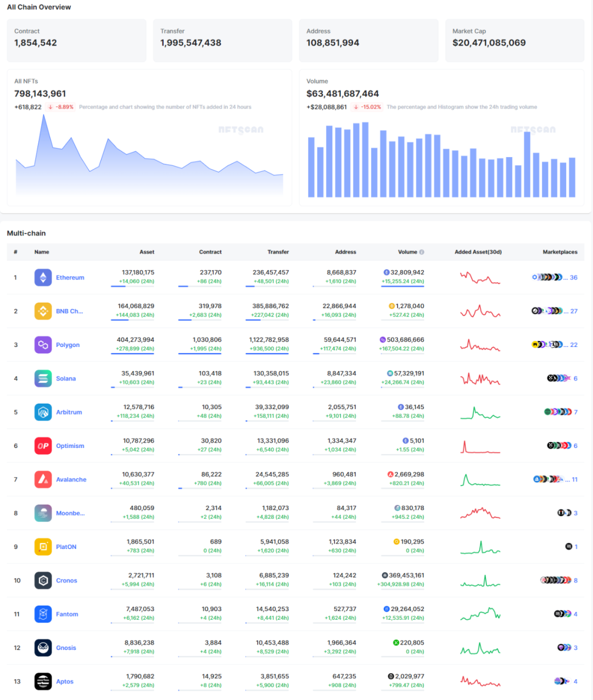Click the Fantom 30d added asset sparkline
Viewport: 593px width, 700px height.
point(480,614)
